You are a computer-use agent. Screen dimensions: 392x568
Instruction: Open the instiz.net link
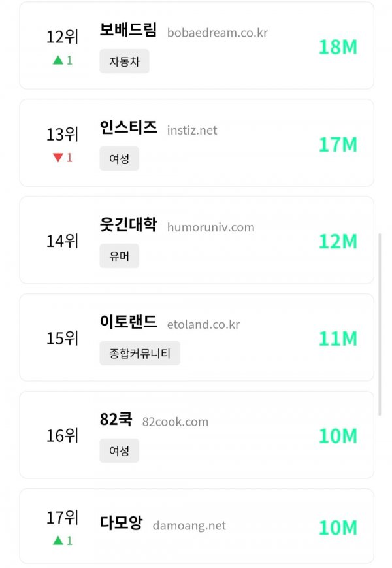click(192, 130)
